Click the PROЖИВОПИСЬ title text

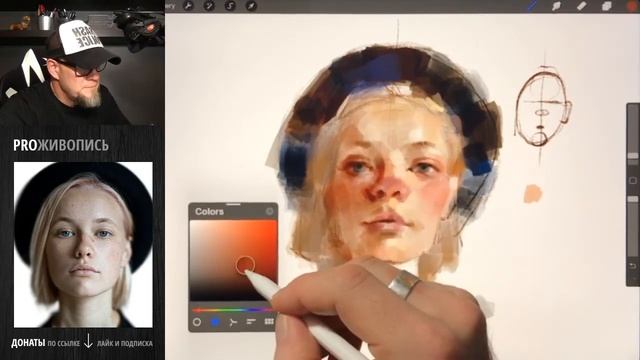tap(61, 145)
